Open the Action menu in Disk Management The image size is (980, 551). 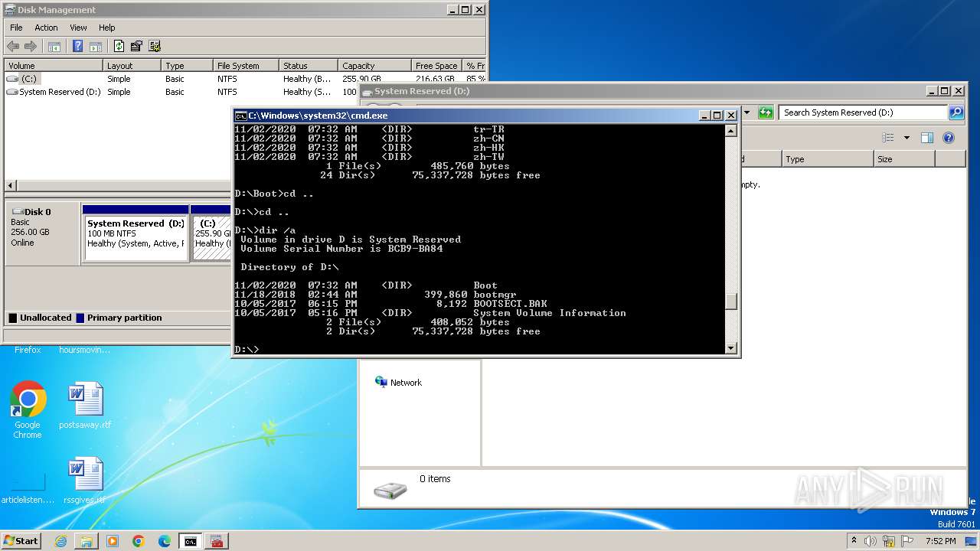(46, 28)
